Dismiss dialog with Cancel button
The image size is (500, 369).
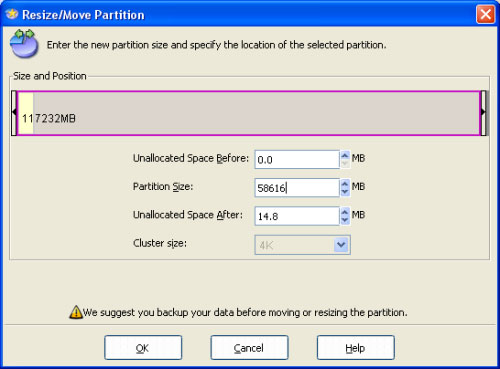(x=249, y=348)
